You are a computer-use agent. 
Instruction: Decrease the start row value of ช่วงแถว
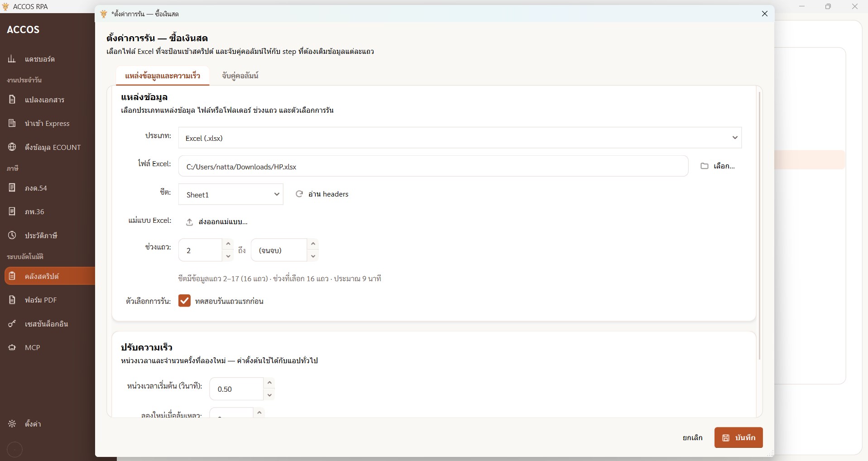point(228,256)
